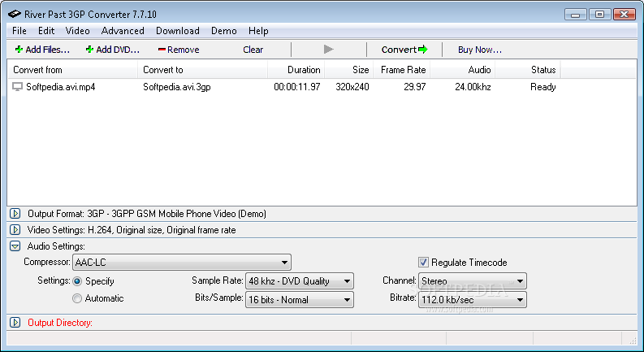Click the River Past app icon in title bar

click(15, 15)
